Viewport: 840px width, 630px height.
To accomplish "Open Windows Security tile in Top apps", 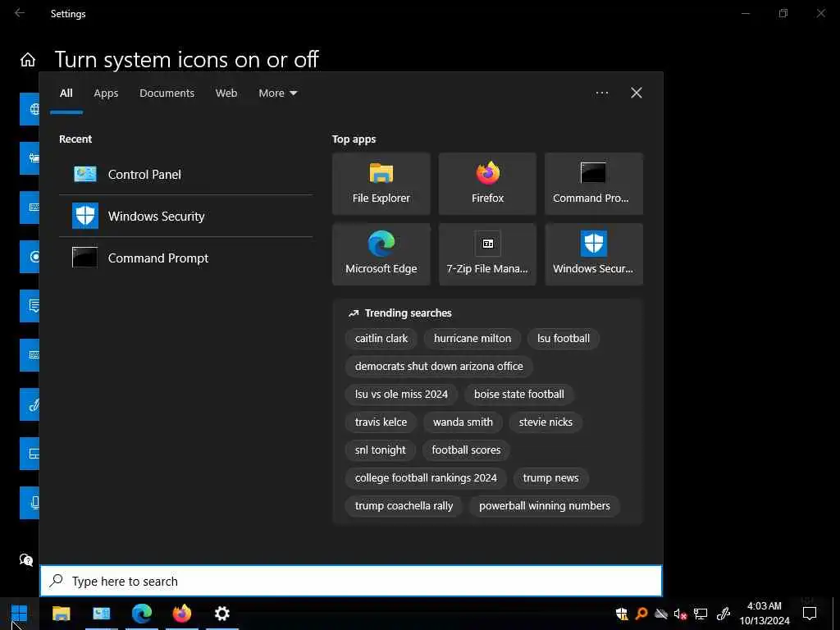I will [x=594, y=254].
